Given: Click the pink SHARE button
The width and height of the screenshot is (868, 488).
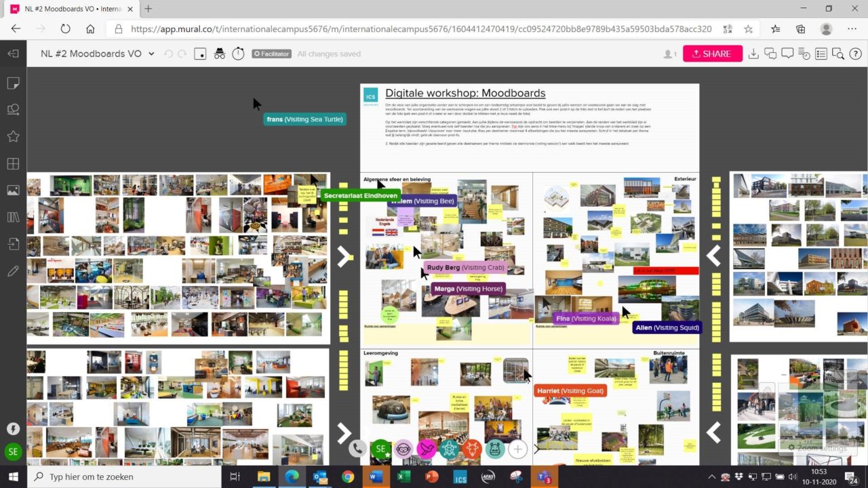Looking at the screenshot, I should 712,54.
